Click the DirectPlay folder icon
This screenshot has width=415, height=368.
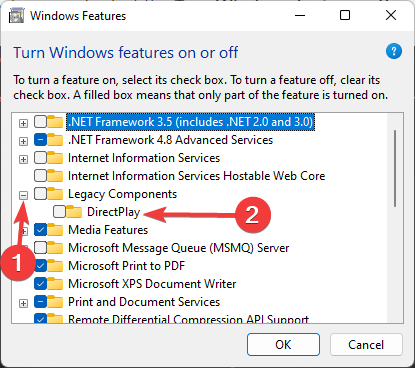(x=74, y=212)
